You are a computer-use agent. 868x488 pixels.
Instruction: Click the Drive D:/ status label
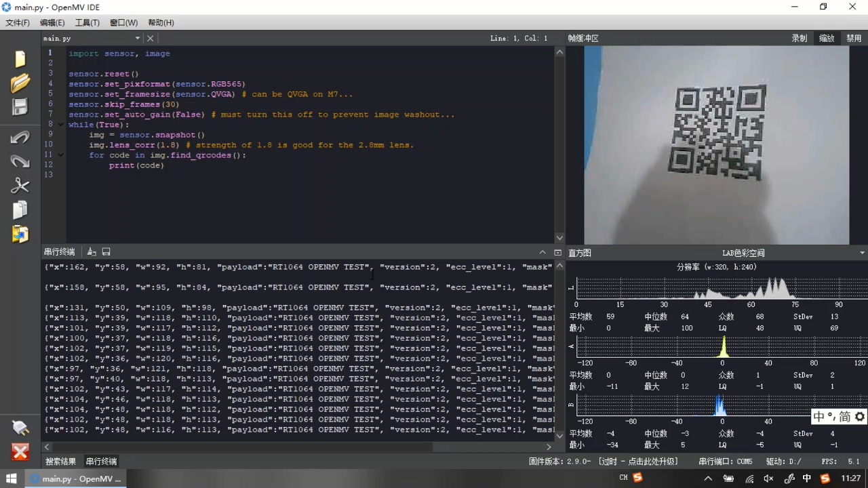click(783, 462)
